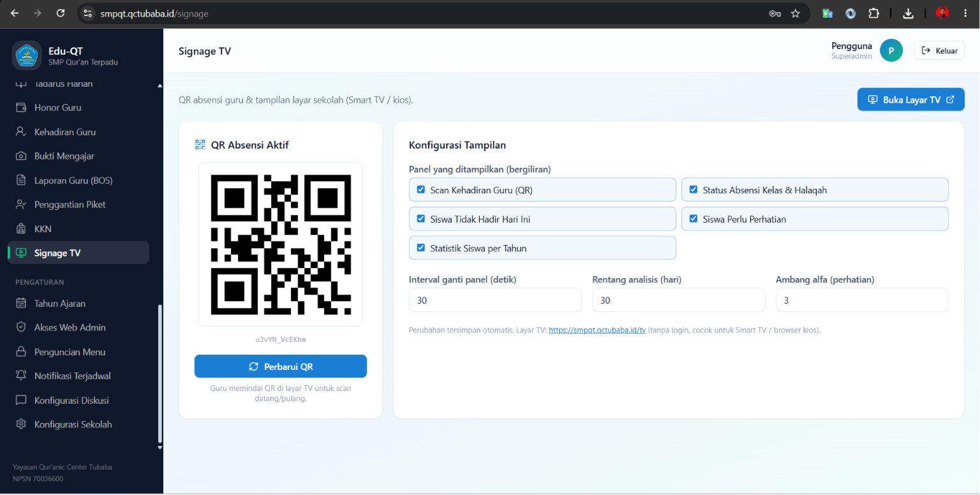Open Bukti Mengajar menu item
The width and height of the screenshot is (980, 495).
click(78, 156)
